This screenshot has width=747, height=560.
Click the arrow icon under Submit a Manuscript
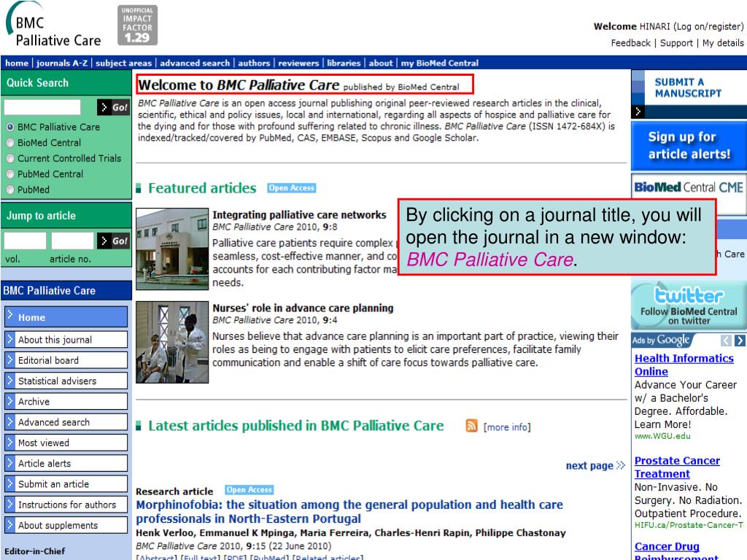click(x=638, y=112)
